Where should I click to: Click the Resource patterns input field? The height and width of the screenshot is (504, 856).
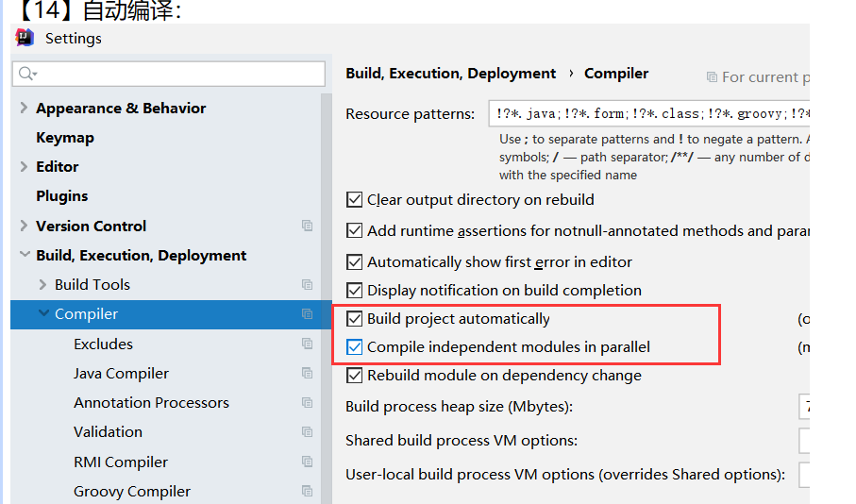[647, 114]
